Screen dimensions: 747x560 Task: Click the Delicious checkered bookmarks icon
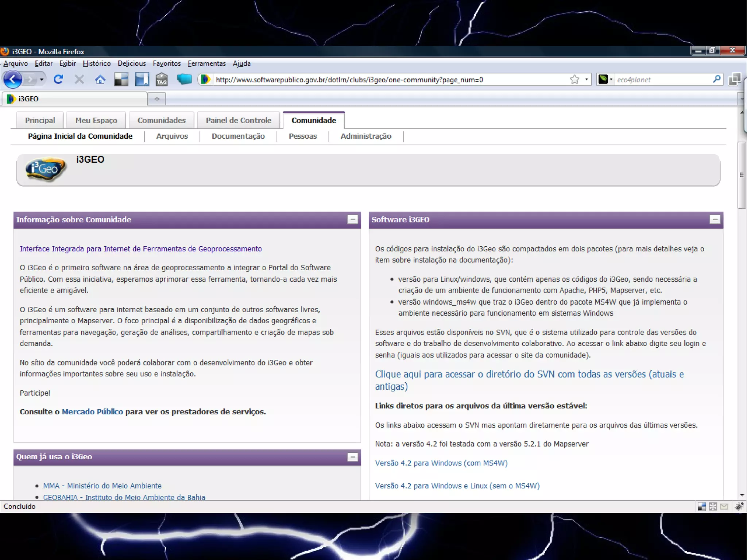[121, 79]
